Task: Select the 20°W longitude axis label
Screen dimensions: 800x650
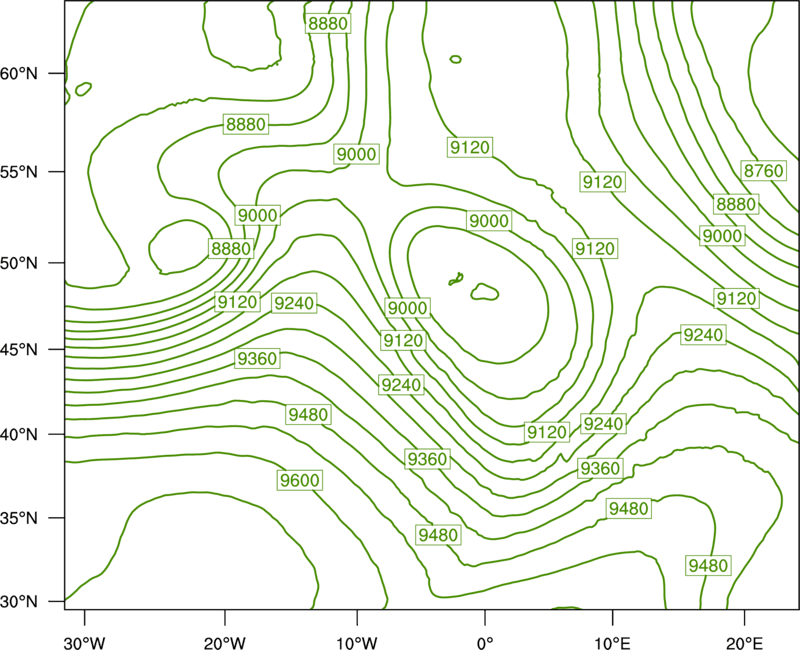Action: click(x=224, y=643)
